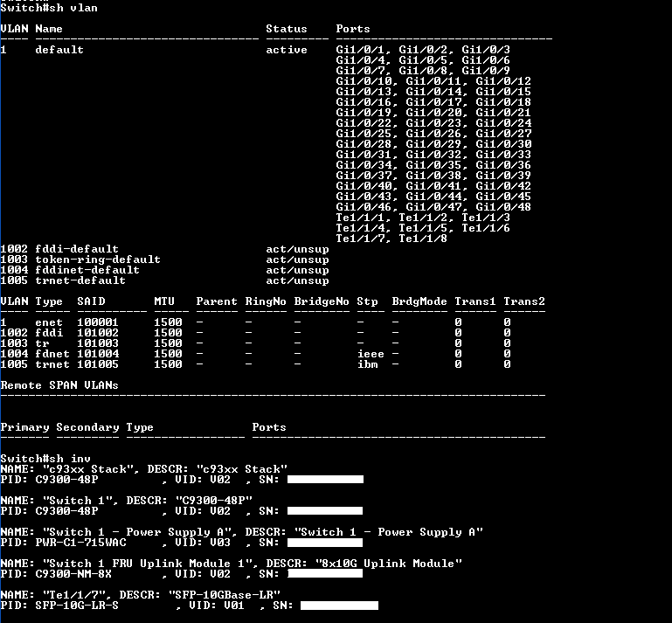Click PID 'C9300-48P' under c93xx Stack

(x=66, y=480)
